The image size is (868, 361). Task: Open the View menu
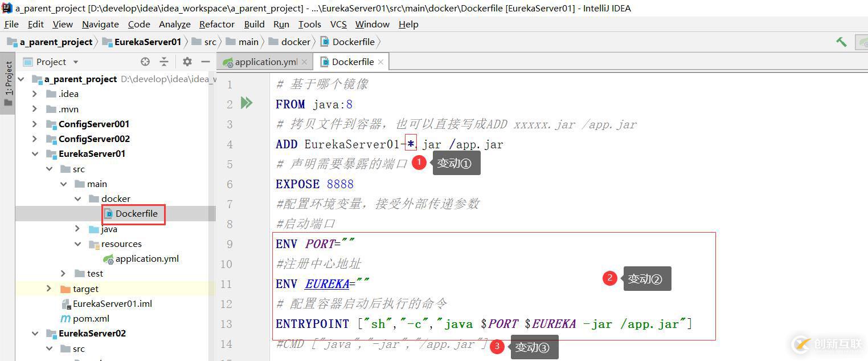coord(63,24)
